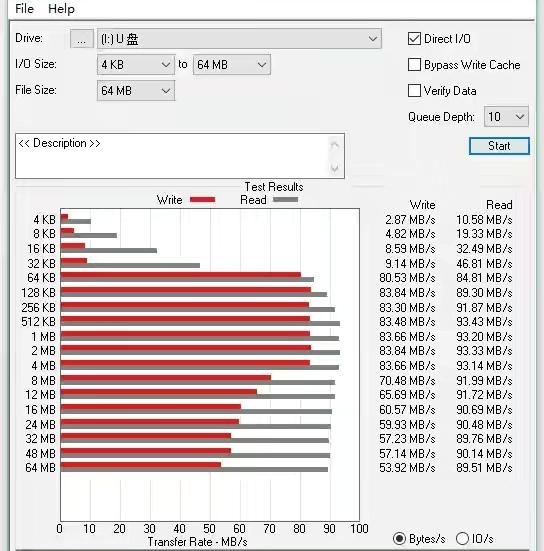
Task: Uncheck the Direct I/O checkbox
Action: (414, 39)
